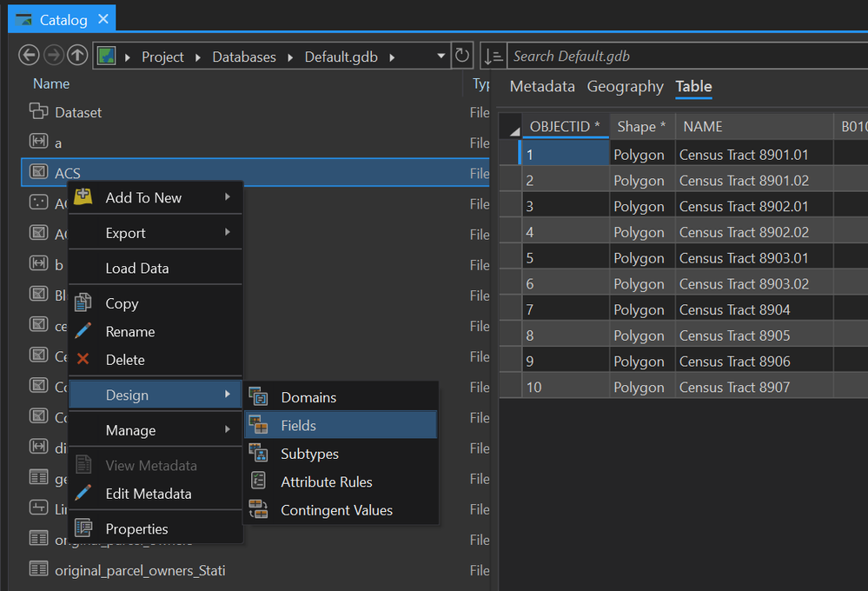
Task: Open the path bar history dropdown arrow
Action: pos(441,56)
